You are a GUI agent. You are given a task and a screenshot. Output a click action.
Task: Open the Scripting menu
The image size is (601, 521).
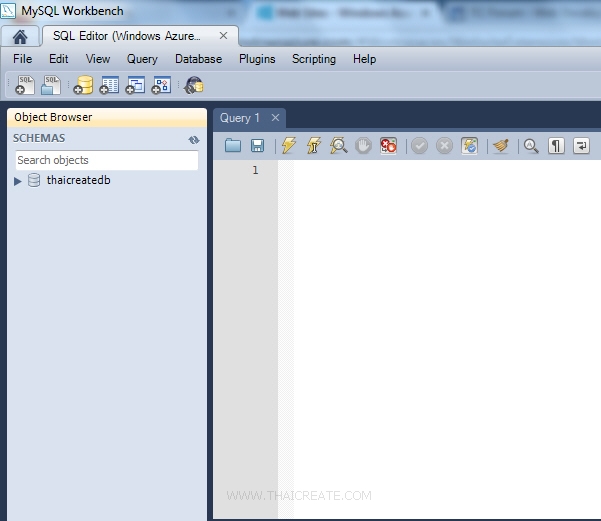click(x=314, y=59)
